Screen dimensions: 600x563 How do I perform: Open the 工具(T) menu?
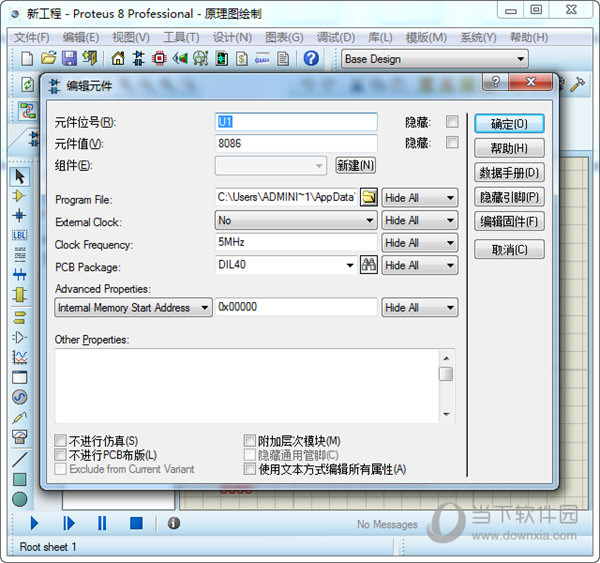181,37
